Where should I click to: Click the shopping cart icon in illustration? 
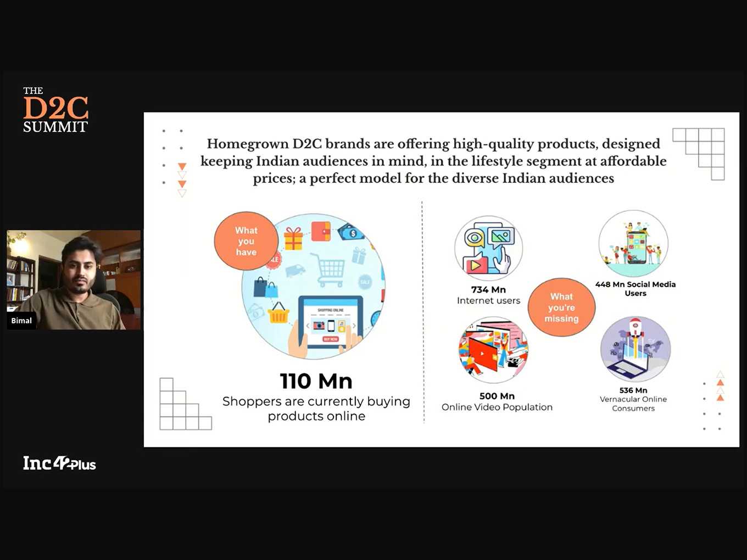coord(328,270)
